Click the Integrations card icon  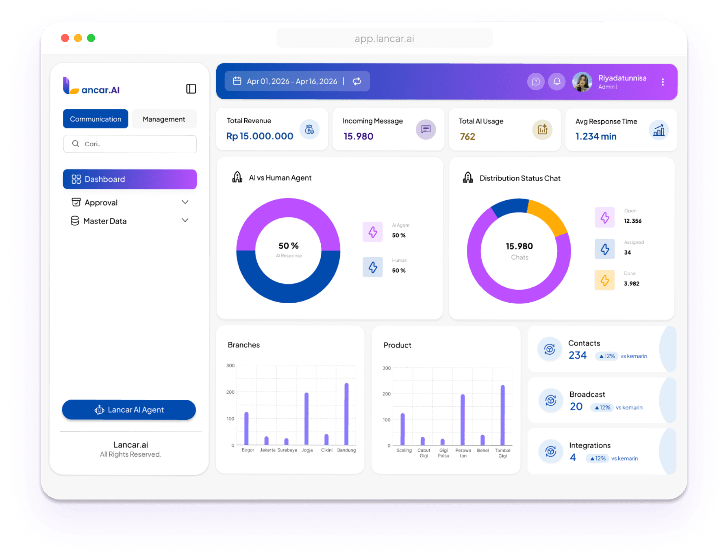(x=551, y=451)
